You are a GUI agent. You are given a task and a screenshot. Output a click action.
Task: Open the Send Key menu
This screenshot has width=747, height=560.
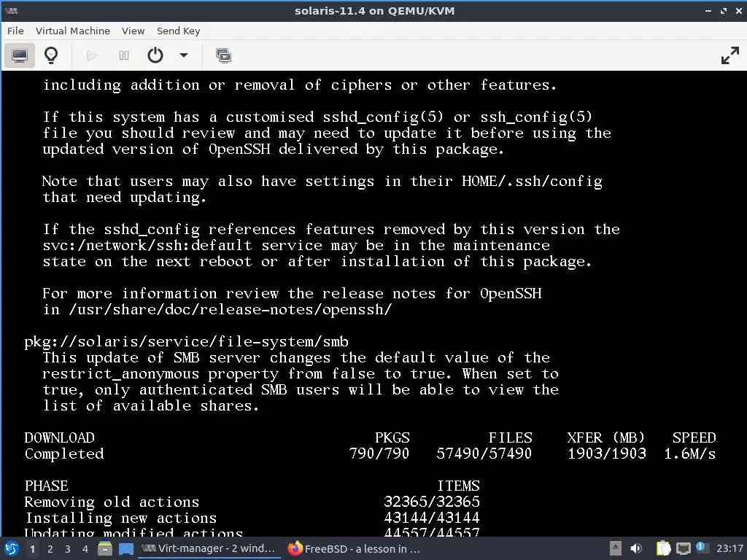point(178,31)
